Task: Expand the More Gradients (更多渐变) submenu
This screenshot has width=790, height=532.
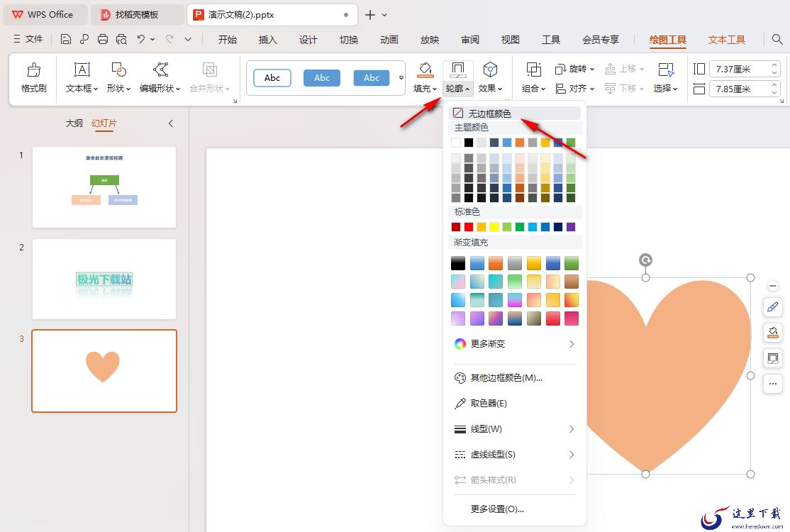Action: tap(514, 344)
